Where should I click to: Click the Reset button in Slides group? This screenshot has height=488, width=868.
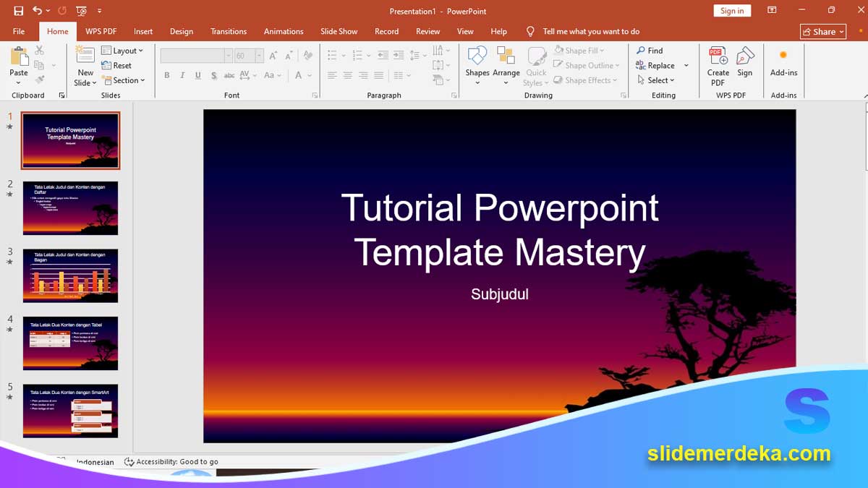pos(117,65)
